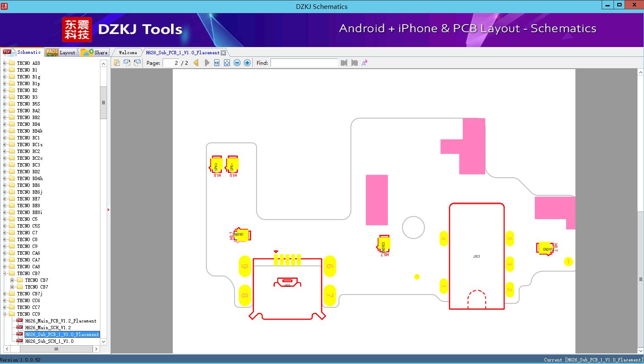644x364 pixels.
Task: Click the app icon in the title bar
Action: (x=5, y=6)
